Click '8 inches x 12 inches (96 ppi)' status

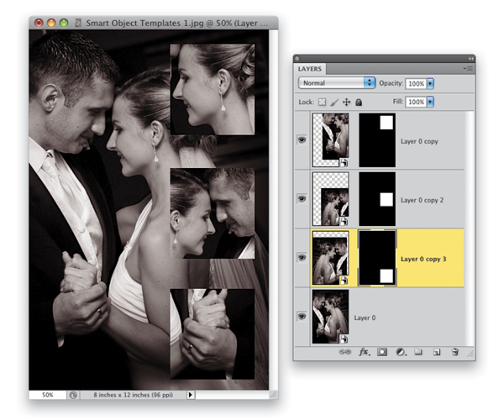(133, 395)
